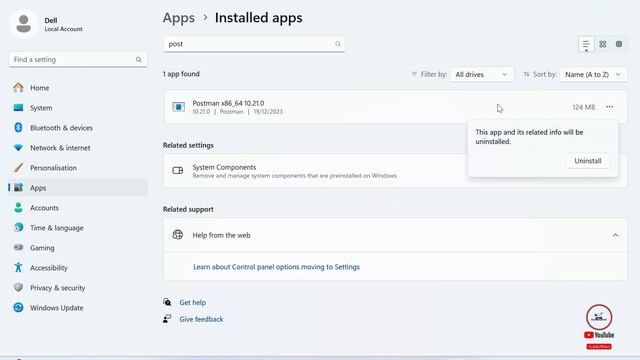The image size is (640, 360).
Task: Click the Get help icon
Action: pyautogui.click(x=167, y=302)
